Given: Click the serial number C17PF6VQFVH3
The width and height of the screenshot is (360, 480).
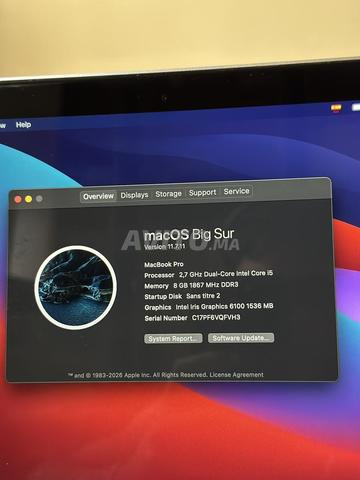Looking at the screenshot, I should (216, 317).
